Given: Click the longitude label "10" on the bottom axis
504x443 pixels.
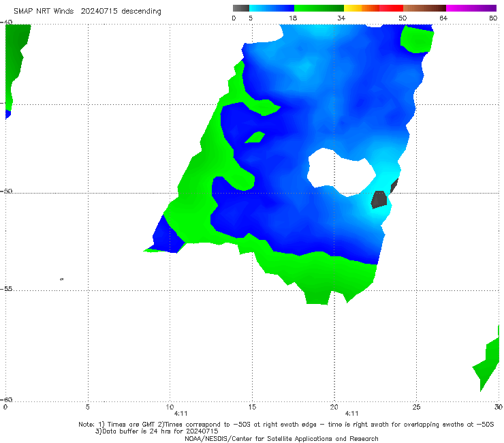Looking at the screenshot, I should 170,407.
